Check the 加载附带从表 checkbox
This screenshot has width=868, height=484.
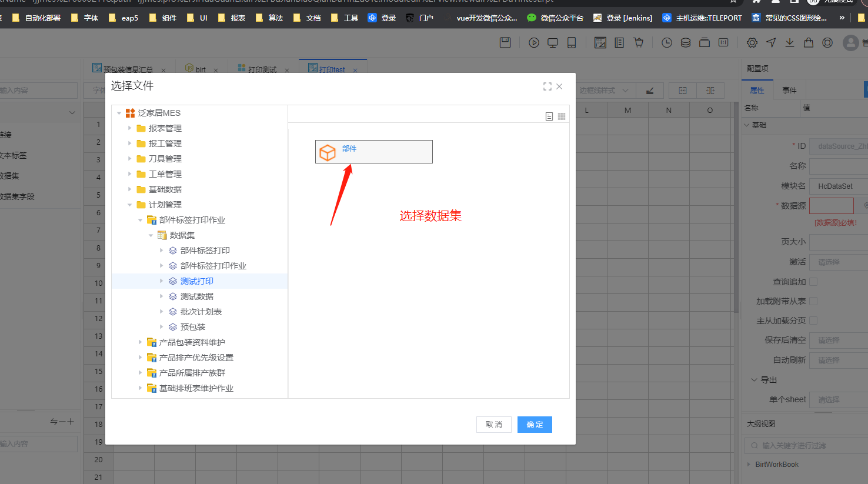click(x=813, y=301)
